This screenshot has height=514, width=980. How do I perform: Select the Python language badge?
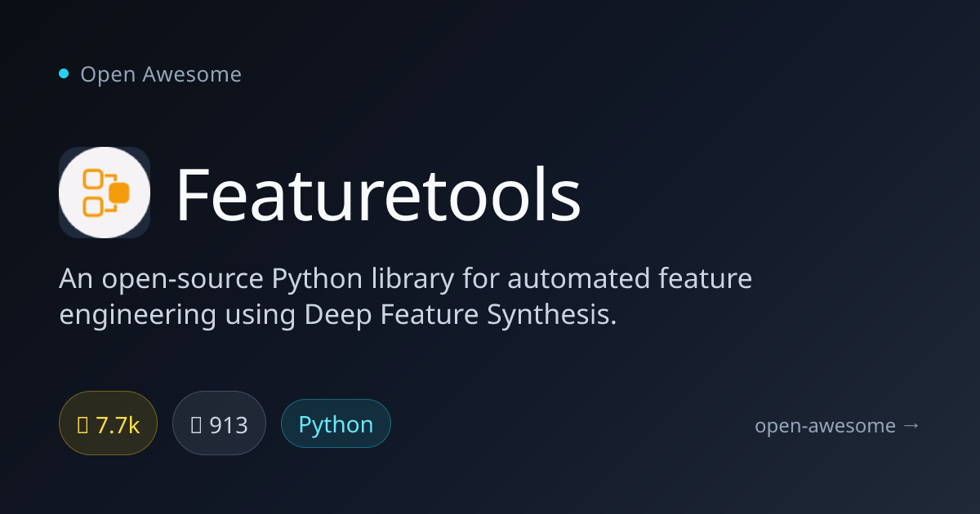pyautogui.click(x=336, y=424)
